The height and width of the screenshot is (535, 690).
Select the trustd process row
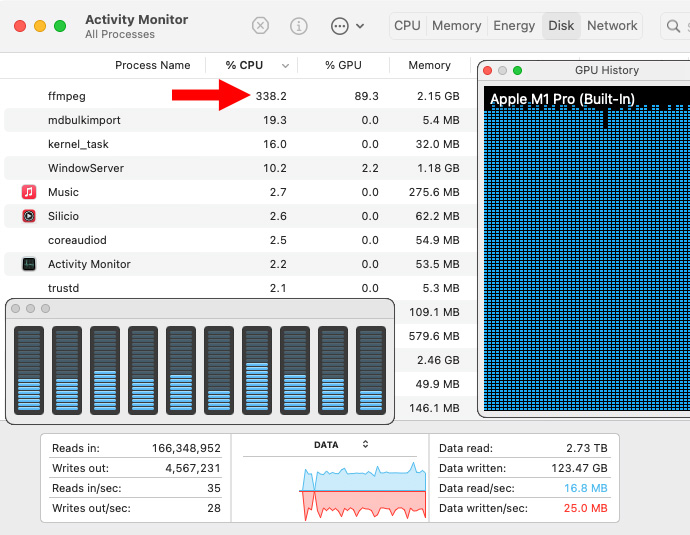pyautogui.click(x=240, y=288)
